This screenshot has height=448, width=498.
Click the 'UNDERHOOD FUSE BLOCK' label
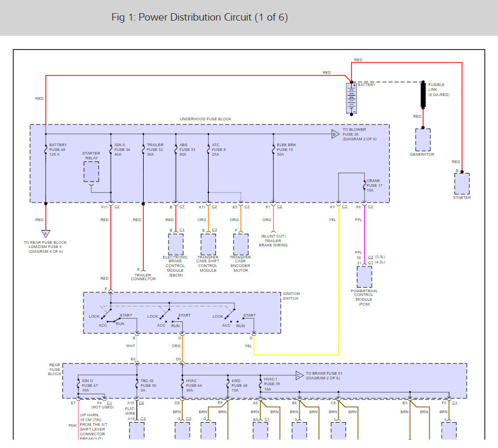click(205, 119)
